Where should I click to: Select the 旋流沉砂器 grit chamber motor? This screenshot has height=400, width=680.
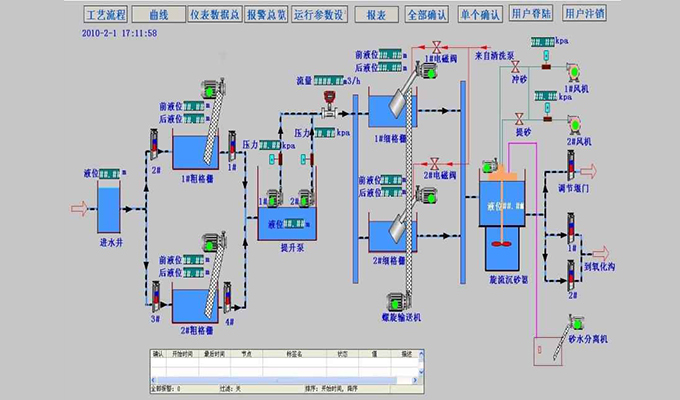(490, 165)
